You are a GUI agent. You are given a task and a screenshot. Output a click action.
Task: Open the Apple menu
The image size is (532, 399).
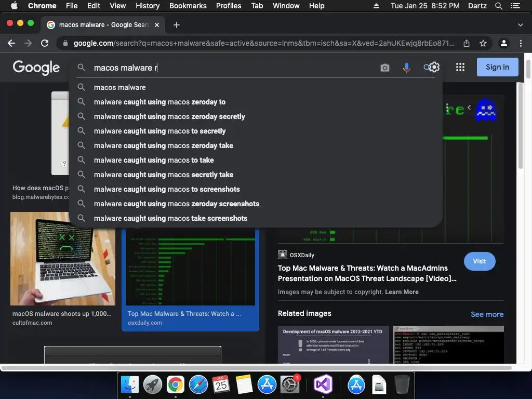(14, 6)
